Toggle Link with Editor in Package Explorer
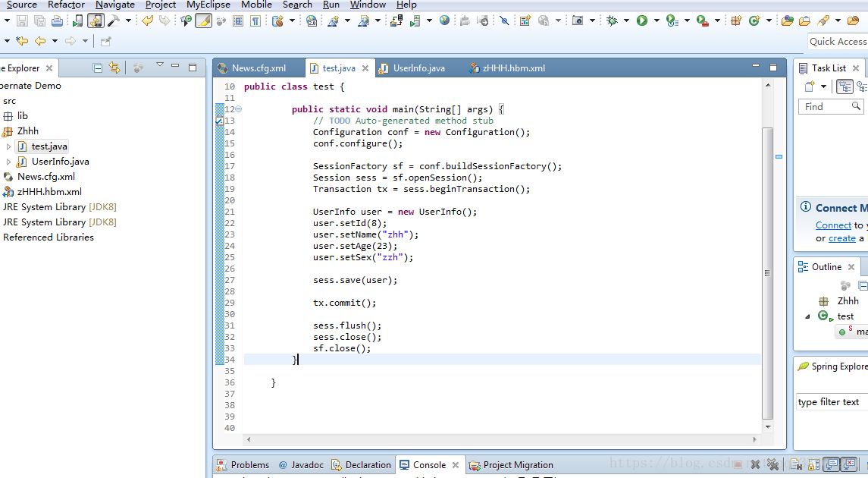This screenshot has width=868, height=478. click(x=114, y=68)
